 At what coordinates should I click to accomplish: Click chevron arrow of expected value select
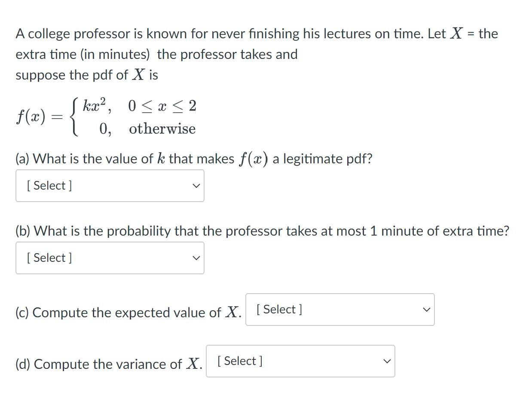(426, 310)
